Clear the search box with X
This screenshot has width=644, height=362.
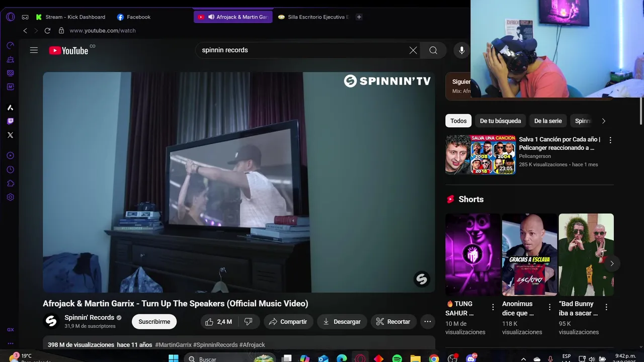coord(413,50)
